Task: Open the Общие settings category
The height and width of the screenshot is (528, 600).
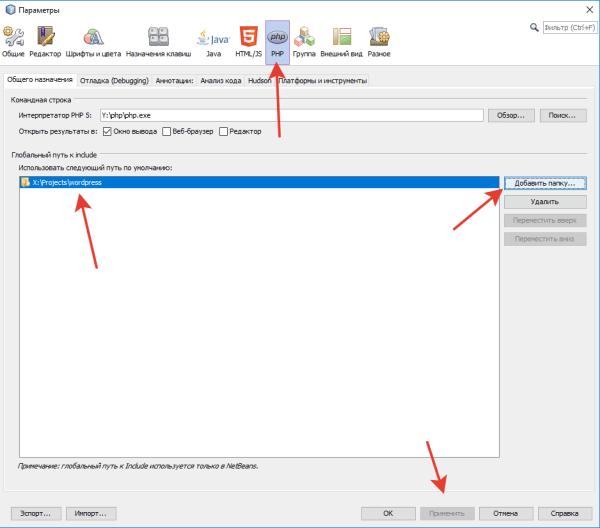Action: pos(14,42)
